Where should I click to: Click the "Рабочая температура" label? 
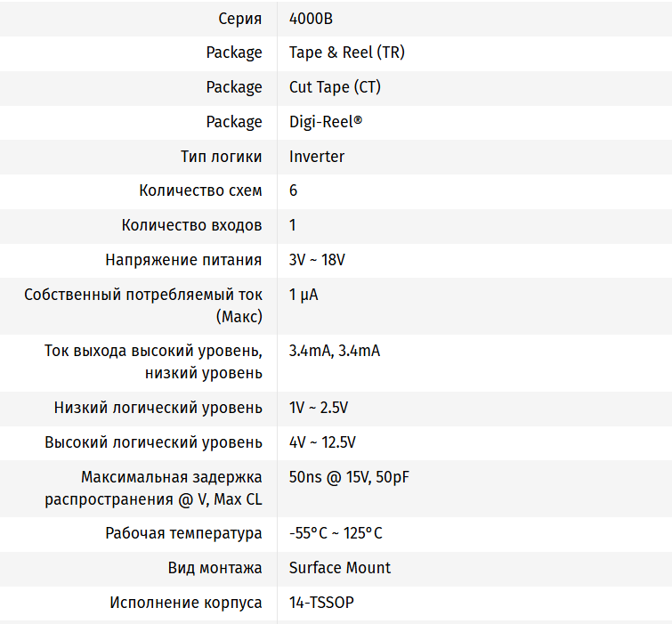click(x=183, y=533)
